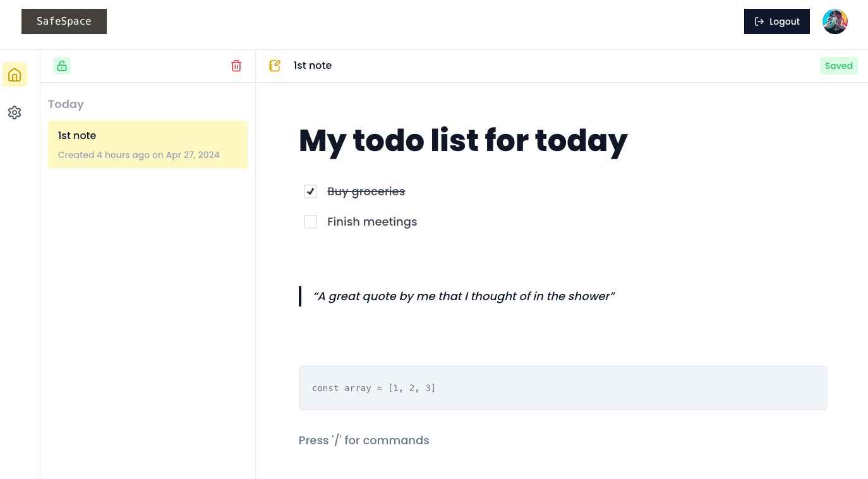Check the 'Finish meetings' checkbox
Viewport: 868px width, 479px height.
coord(310,222)
